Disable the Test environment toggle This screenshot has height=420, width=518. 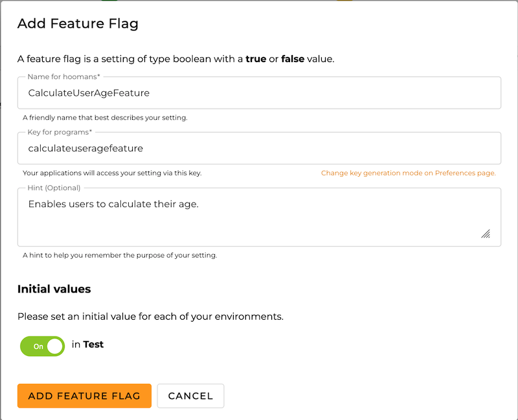pos(42,346)
